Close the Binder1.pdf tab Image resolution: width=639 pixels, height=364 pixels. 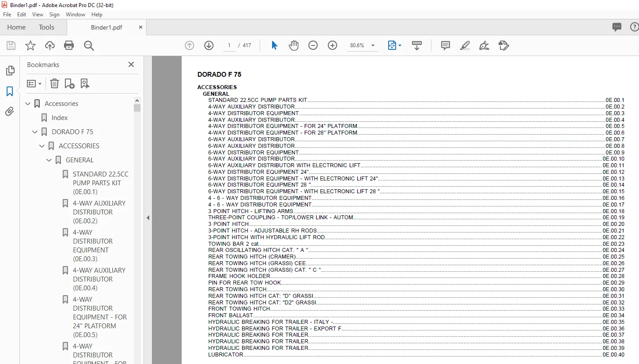pos(140,27)
